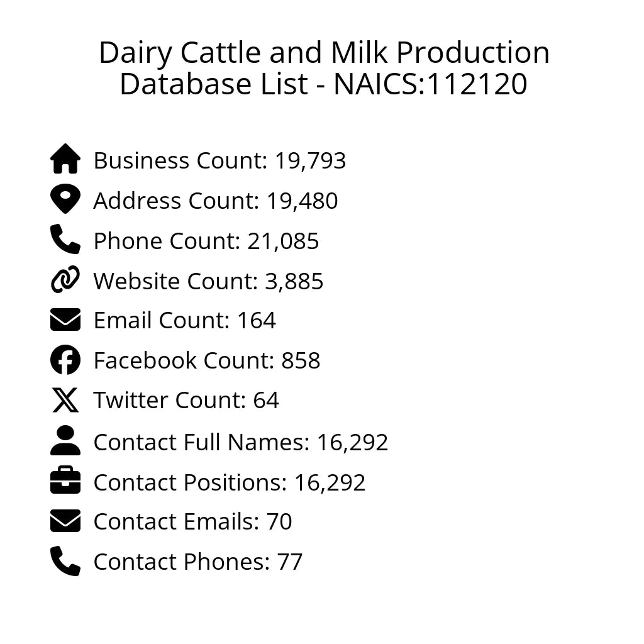Click the Contact Full Names: 16,292 text
This screenshot has width=644, height=644.
(x=241, y=443)
